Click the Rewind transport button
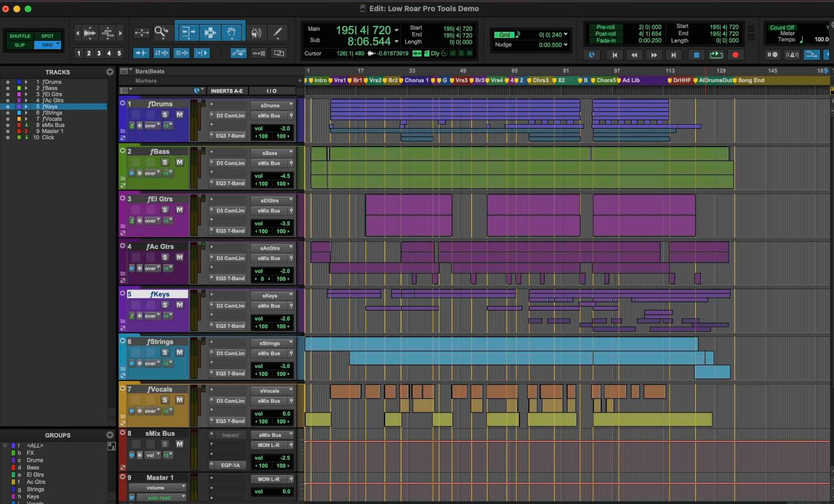 point(634,55)
